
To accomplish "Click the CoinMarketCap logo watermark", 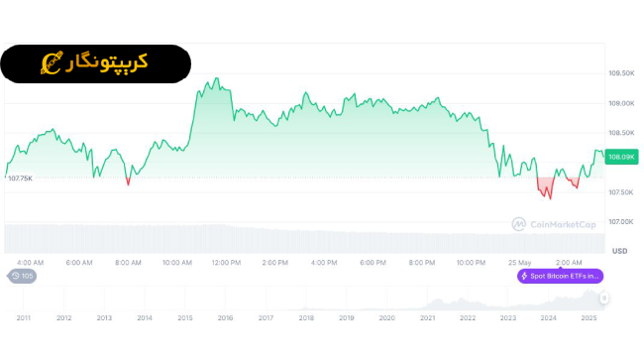I will [x=554, y=224].
